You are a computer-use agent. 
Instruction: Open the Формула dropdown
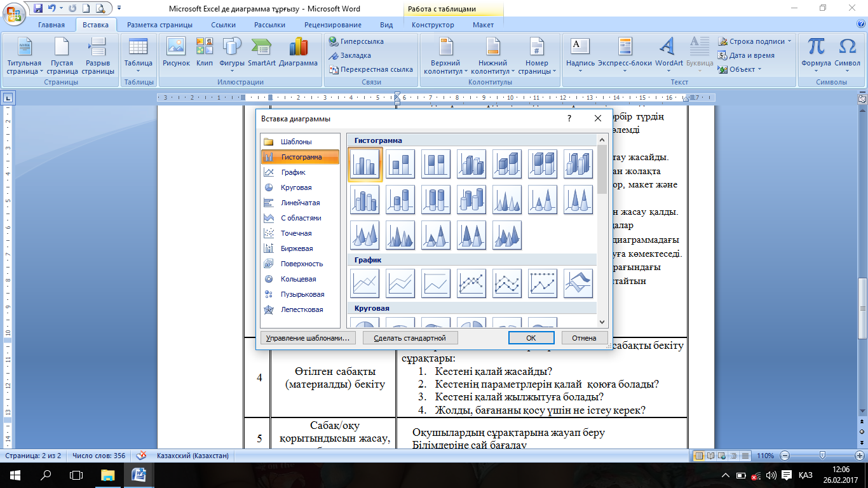click(816, 56)
